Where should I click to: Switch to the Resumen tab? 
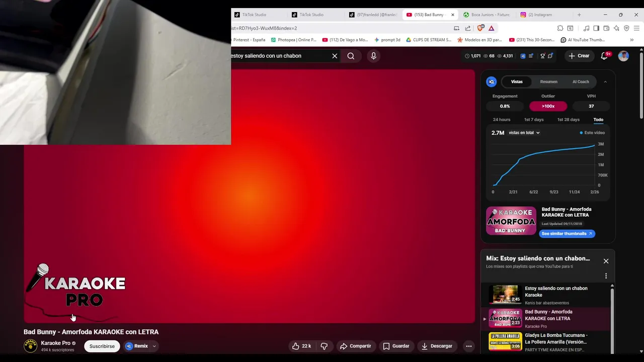548,81
